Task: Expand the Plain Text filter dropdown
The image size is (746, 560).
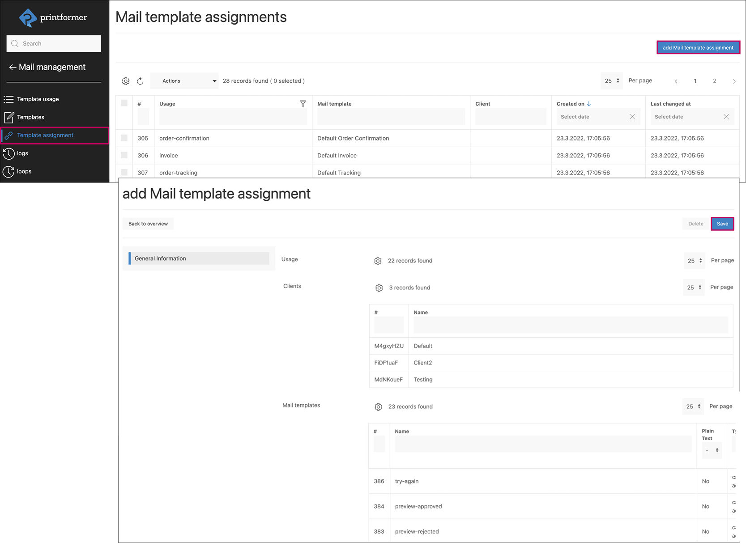Action: tap(711, 450)
